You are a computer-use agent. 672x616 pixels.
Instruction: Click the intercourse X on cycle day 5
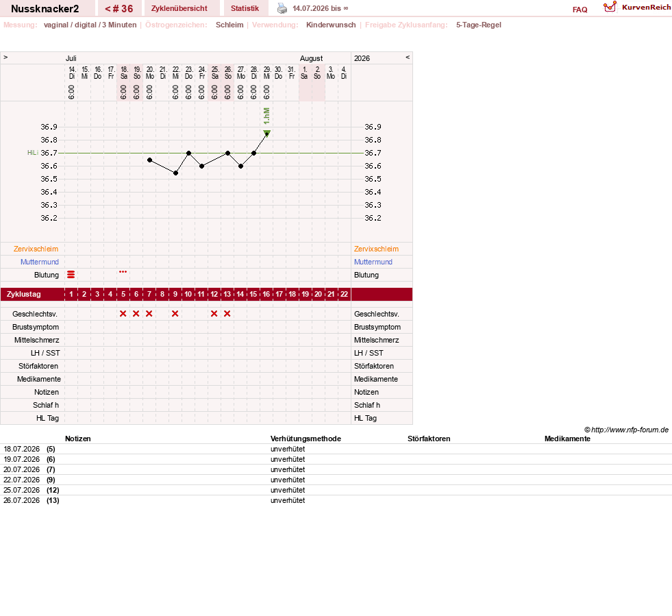(x=123, y=314)
